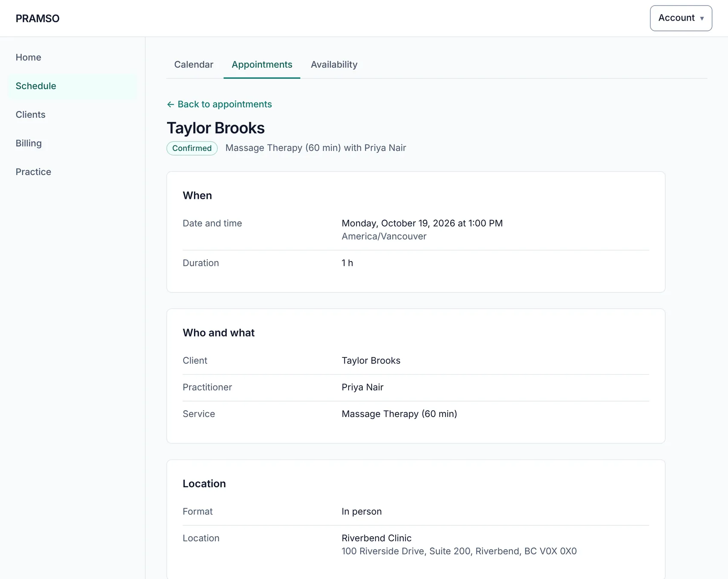Go to Home in the sidebar

click(x=72, y=57)
